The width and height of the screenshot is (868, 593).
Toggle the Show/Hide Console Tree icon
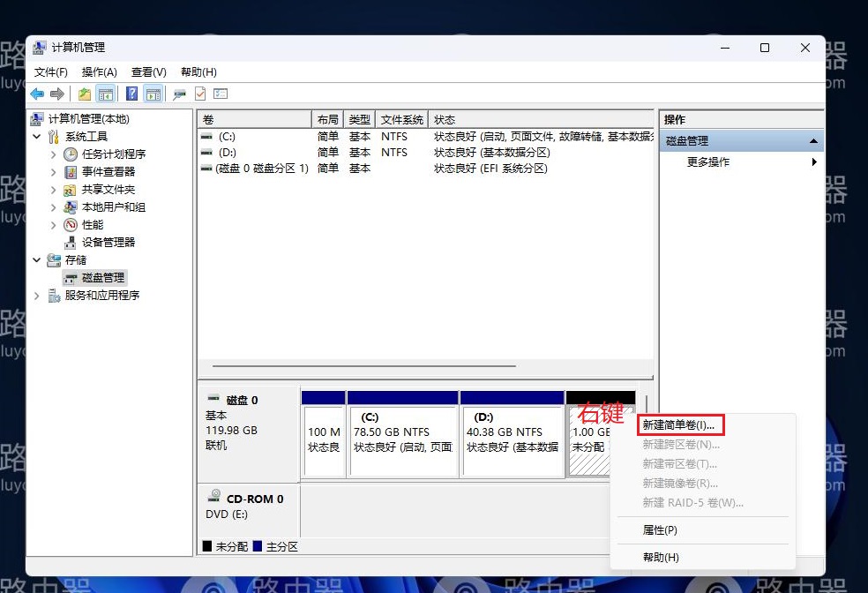[x=105, y=94]
